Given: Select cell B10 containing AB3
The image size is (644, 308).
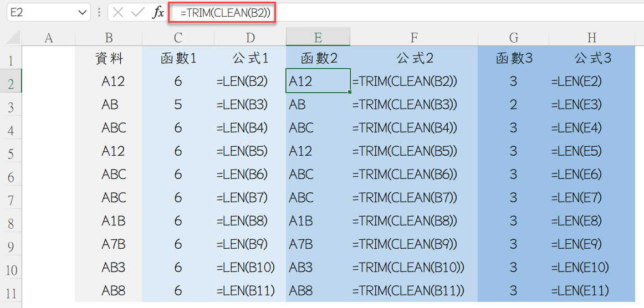Looking at the screenshot, I should tap(109, 268).
